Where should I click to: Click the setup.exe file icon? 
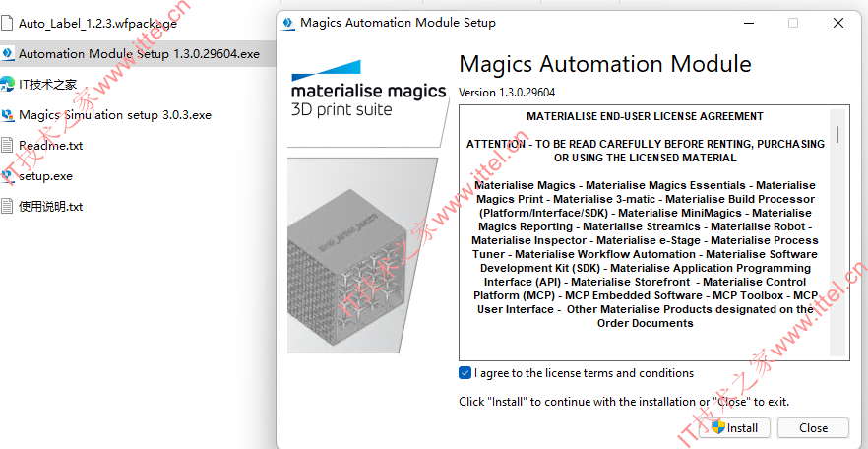coord(7,176)
